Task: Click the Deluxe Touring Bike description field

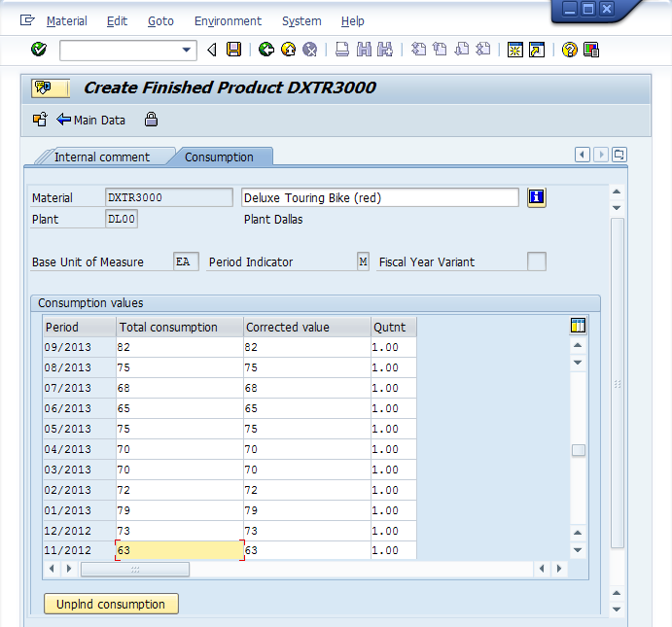Action: point(379,197)
